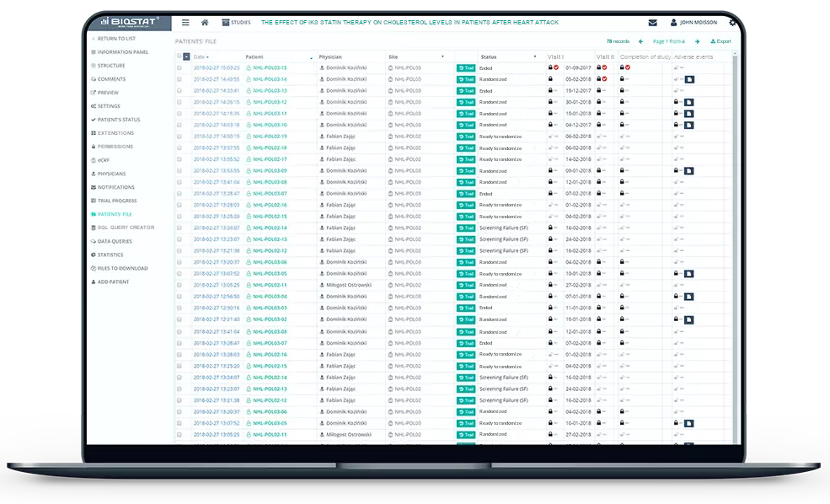This screenshot has width=830, height=504.
Task: Open the Site column filter dropdown
Action: (442, 57)
